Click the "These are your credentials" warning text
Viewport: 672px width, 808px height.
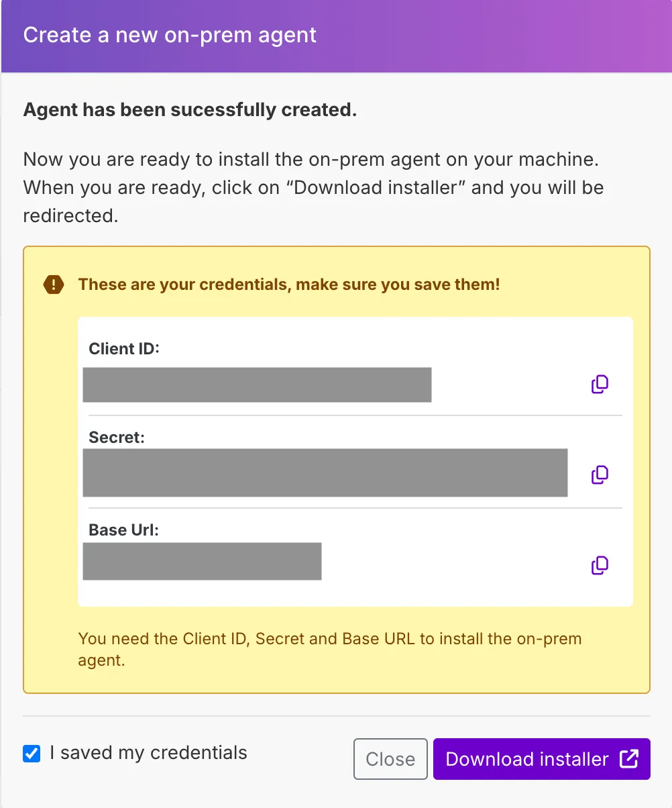(x=289, y=285)
